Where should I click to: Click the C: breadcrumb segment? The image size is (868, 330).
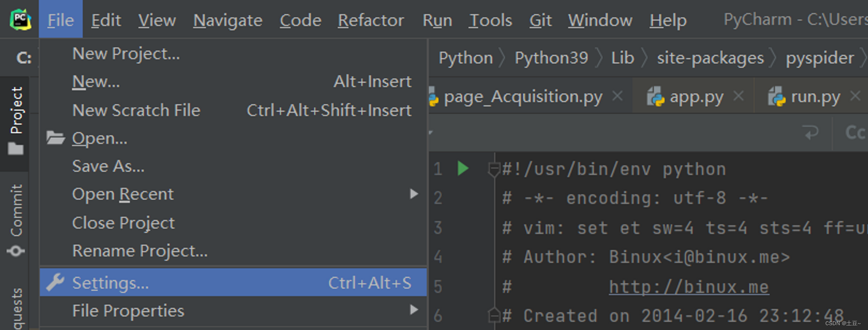click(x=24, y=58)
